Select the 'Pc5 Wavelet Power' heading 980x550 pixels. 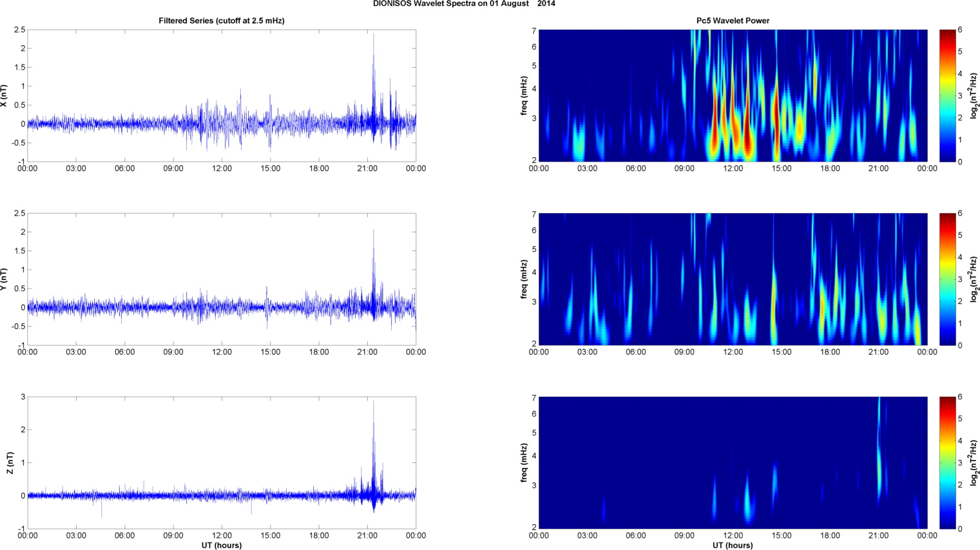coord(733,21)
